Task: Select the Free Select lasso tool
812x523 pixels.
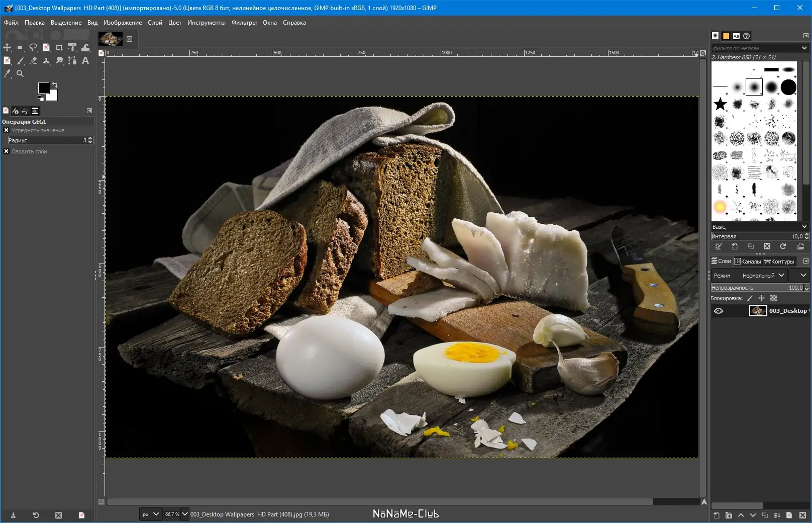Action: point(33,47)
